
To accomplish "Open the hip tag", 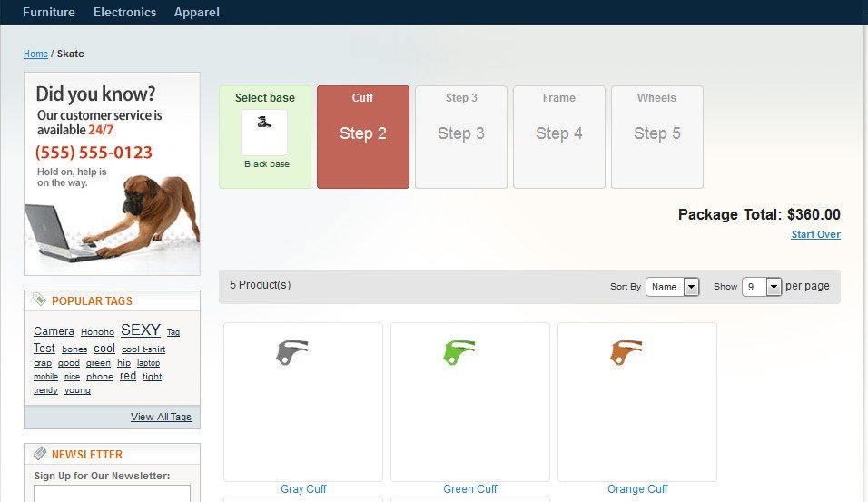I will [124, 363].
